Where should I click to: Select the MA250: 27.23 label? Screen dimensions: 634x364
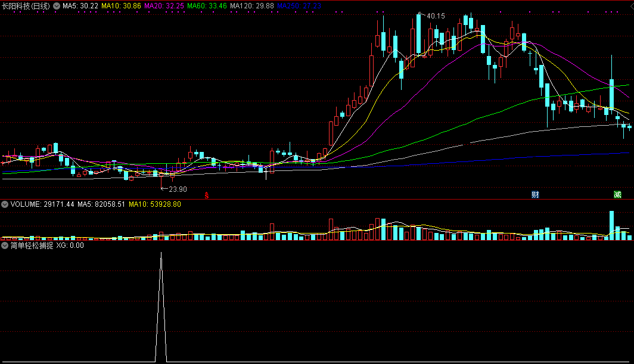click(299, 6)
